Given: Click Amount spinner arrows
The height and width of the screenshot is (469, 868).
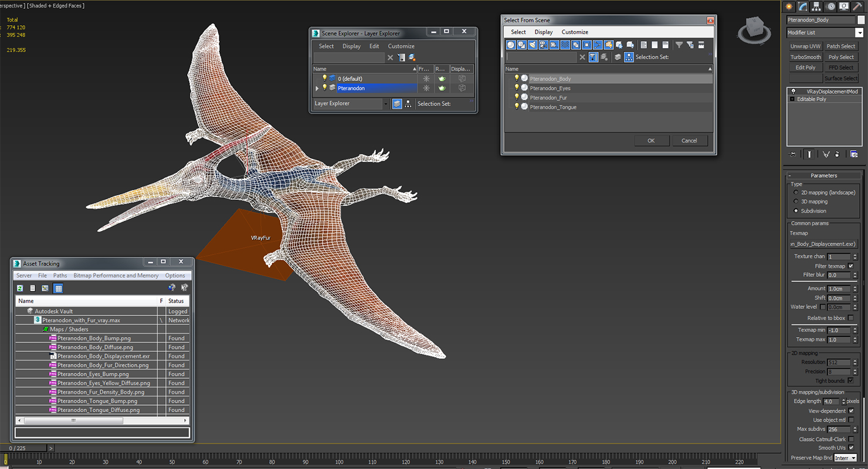Looking at the screenshot, I should (x=855, y=288).
